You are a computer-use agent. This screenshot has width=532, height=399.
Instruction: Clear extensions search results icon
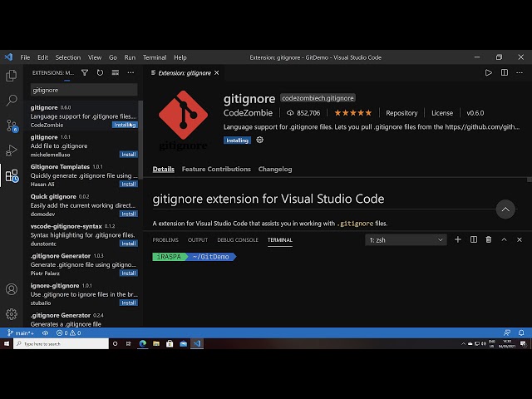click(x=116, y=72)
